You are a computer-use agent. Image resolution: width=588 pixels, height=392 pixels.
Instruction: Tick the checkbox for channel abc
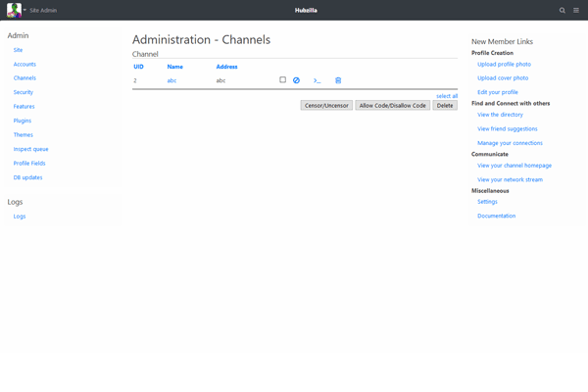point(282,80)
